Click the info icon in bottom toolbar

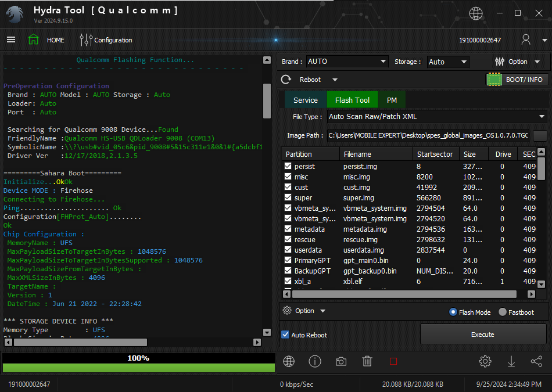pos(315,361)
